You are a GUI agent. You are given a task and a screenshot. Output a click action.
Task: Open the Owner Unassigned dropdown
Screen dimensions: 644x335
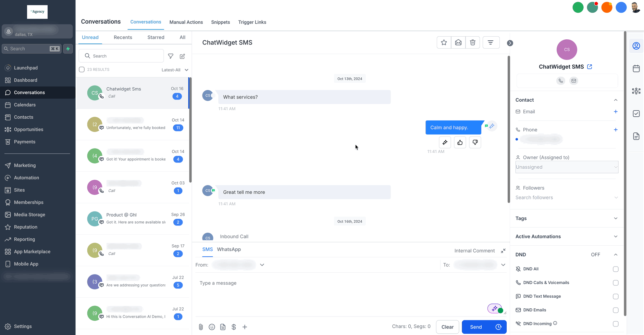567,167
